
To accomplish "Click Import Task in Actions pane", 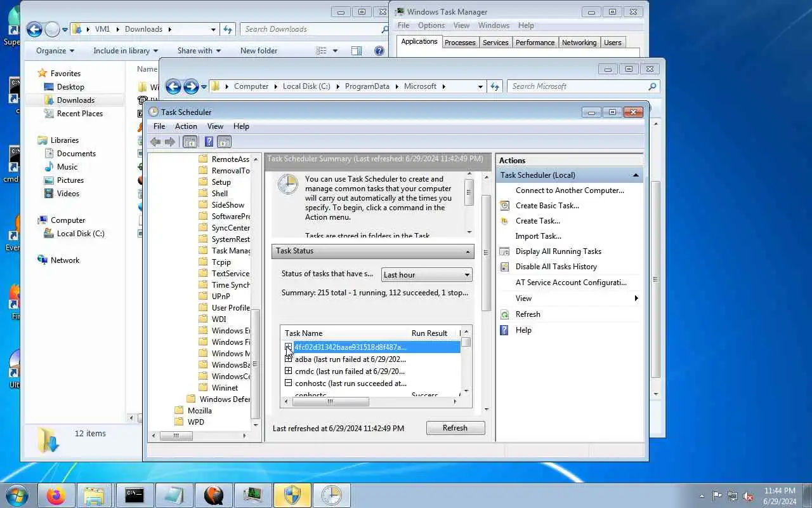I will tap(538, 236).
